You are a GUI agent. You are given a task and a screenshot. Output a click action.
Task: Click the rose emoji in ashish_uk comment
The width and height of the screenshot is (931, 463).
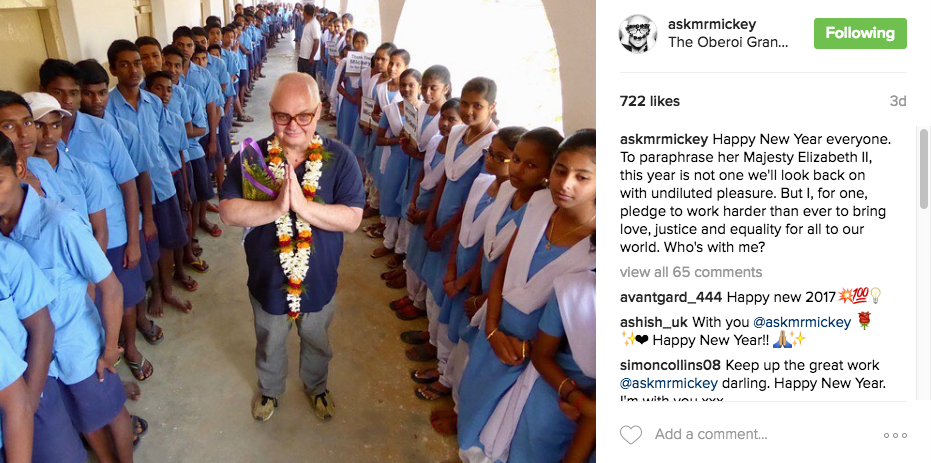click(864, 321)
